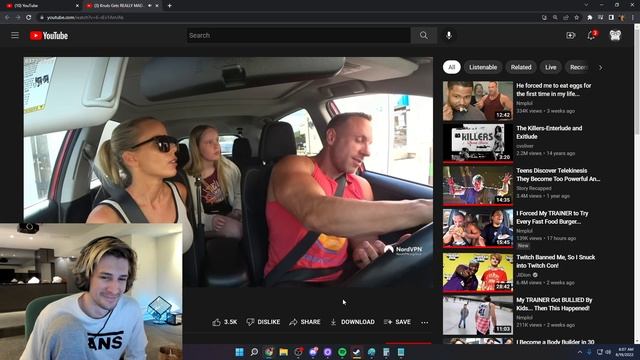Toggle the browser side panel icon
The image size is (640, 360).
pos(611,18)
